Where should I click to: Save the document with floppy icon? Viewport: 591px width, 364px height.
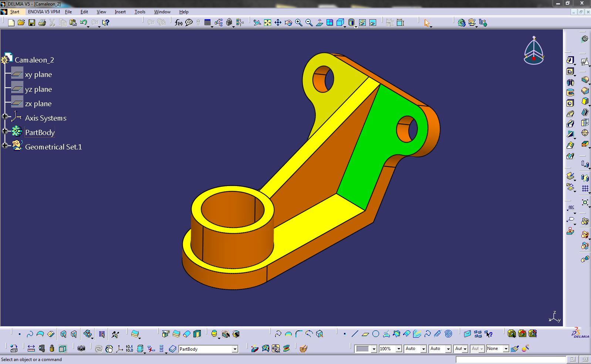32,23
